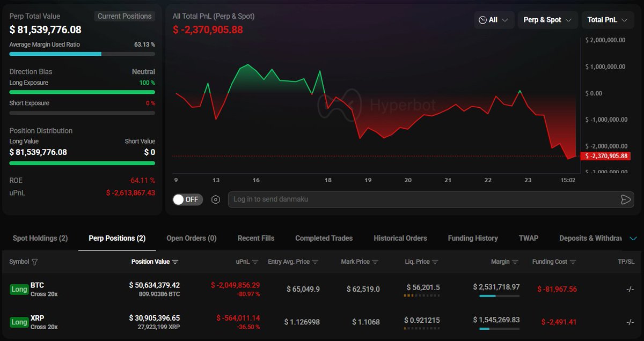Open the All time range dropdown
The width and height of the screenshot is (644, 341).
point(494,20)
